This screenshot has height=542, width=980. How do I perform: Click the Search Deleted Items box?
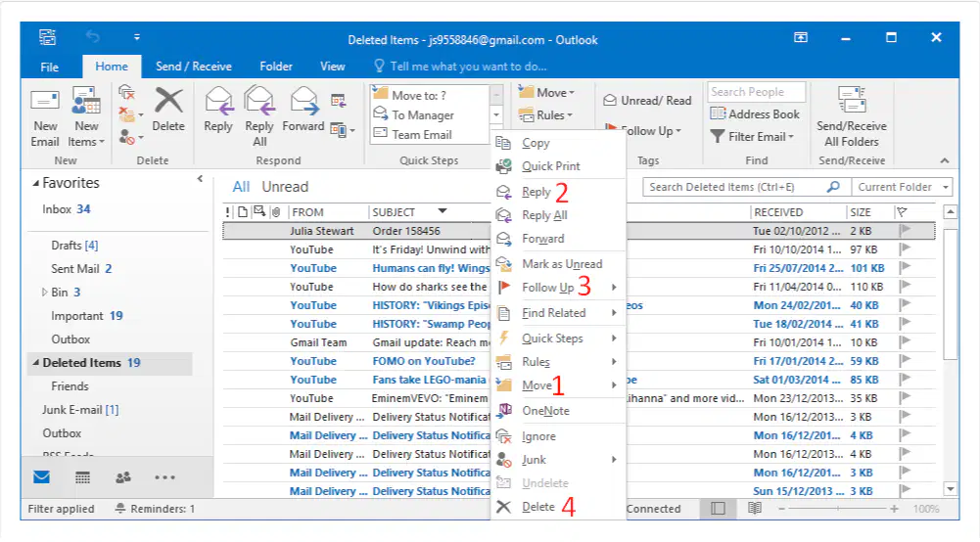(x=747, y=187)
